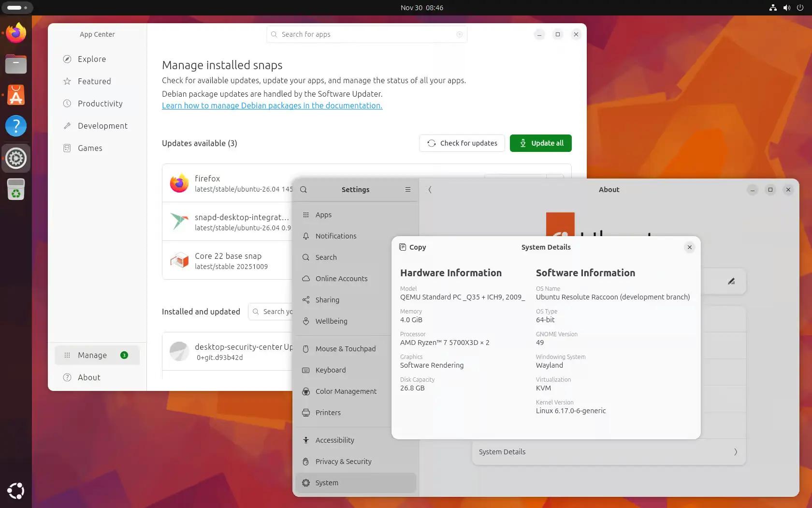This screenshot has height=508, width=812.
Task: Open the Settings hamburger menu
Action: click(x=407, y=190)
